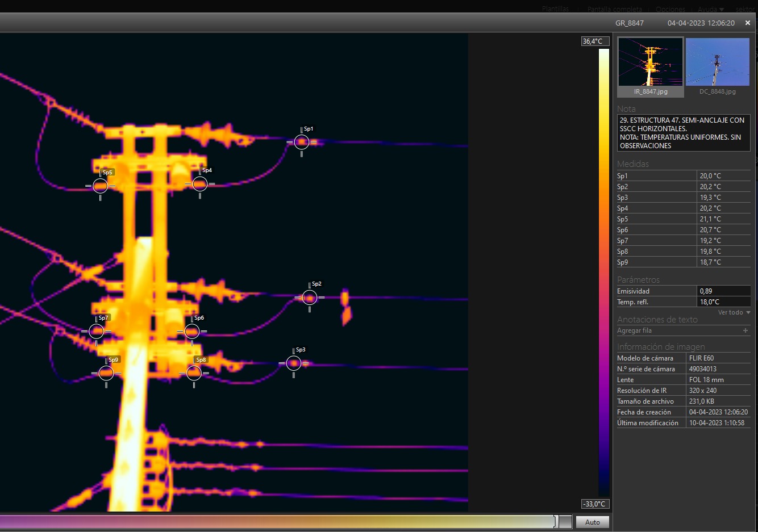Click the Auto scale button
Screen dimensions: 758x532
pos(592,522)
